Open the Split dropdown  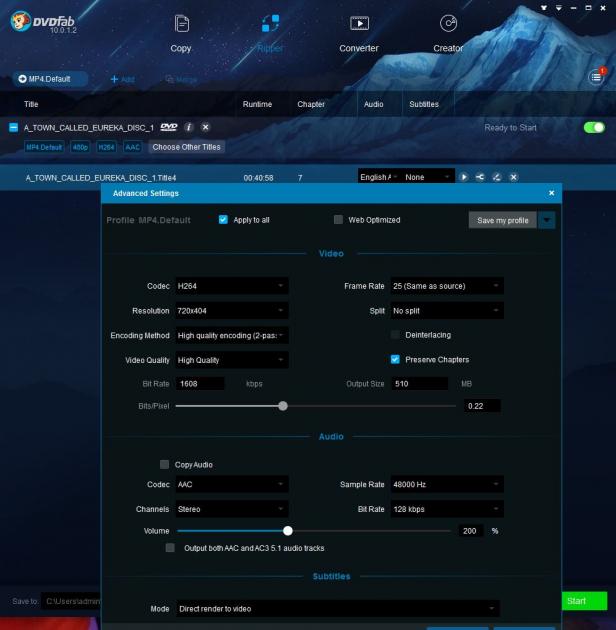[x=447, y=311]
